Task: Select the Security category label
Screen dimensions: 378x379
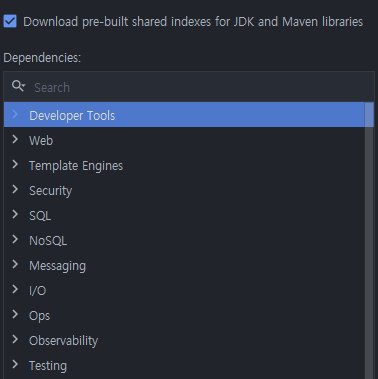Action: (x=50, y=191)
